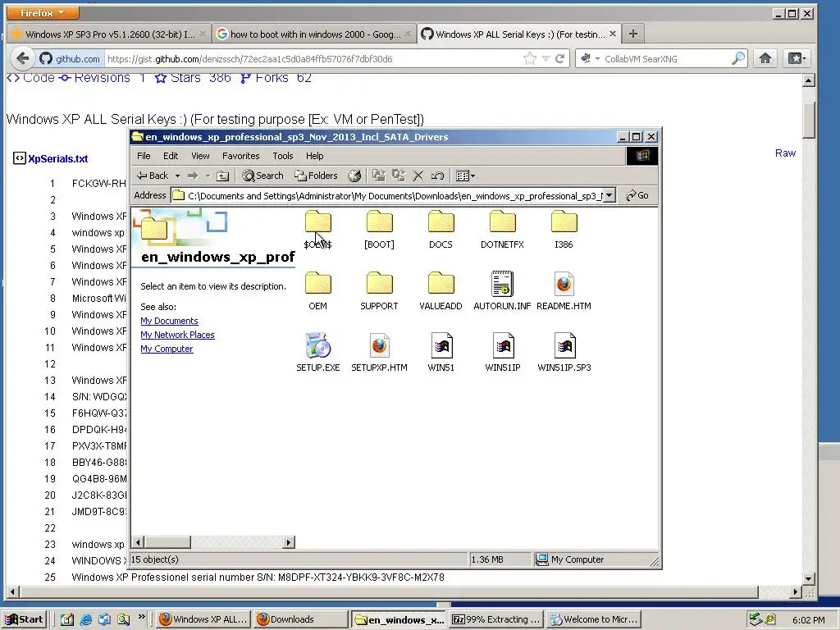The image size is (840, 630).
Task: Switch to the Windows XP SP3 Pro tab
Action: point(109,34)
